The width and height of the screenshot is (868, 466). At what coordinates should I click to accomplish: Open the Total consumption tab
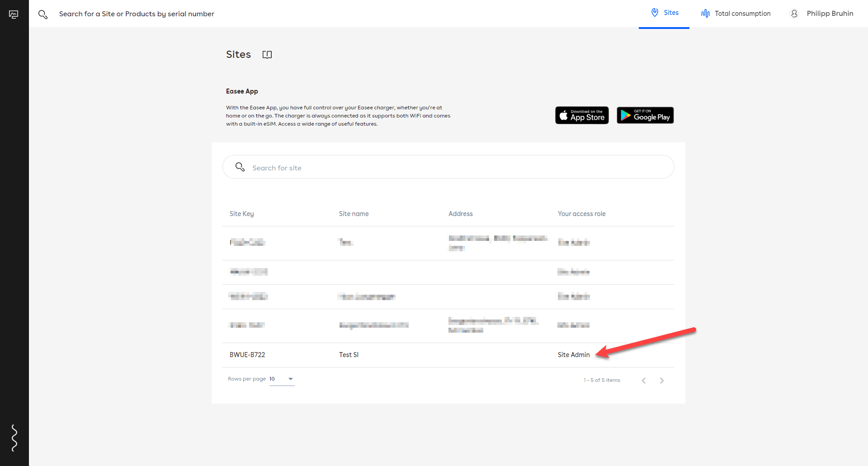coord(736,14)
